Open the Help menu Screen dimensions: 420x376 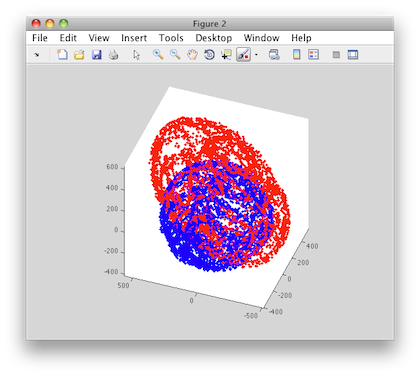coord(301,38)
